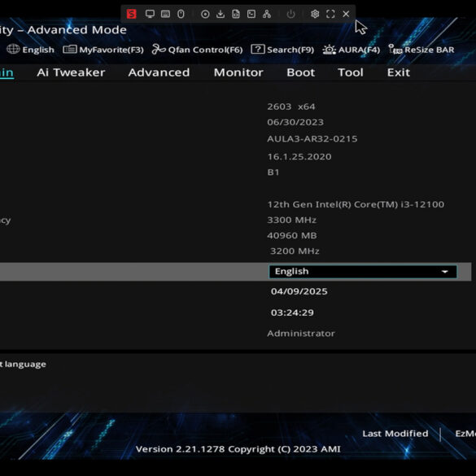The image size is (476, 476).
Task: Switch to the Boot tab
Action: pos(300,72)
